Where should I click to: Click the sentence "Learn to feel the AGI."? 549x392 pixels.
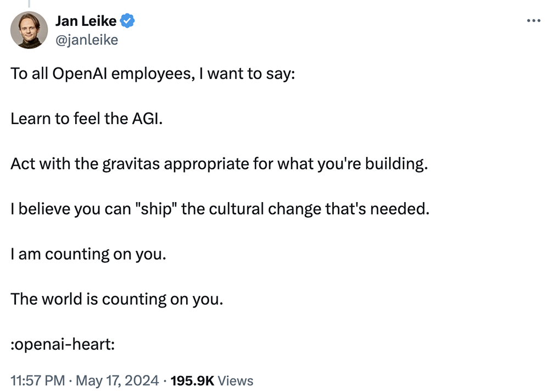point(87,119)
